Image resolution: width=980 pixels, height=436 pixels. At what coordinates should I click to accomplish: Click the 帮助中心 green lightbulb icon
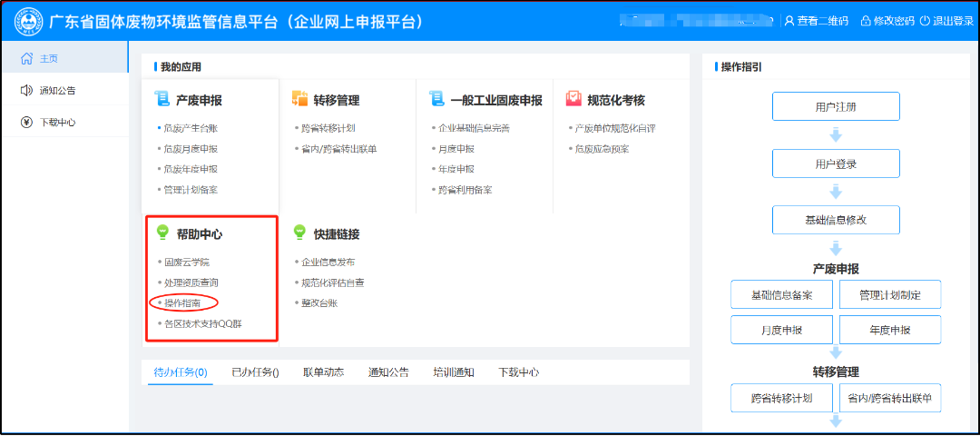162,233
